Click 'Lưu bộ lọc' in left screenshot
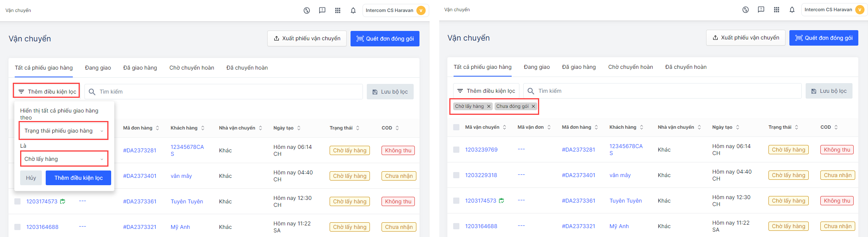Image resolution: width=868 pixels, height=237 pixels. tap(390, 92)
